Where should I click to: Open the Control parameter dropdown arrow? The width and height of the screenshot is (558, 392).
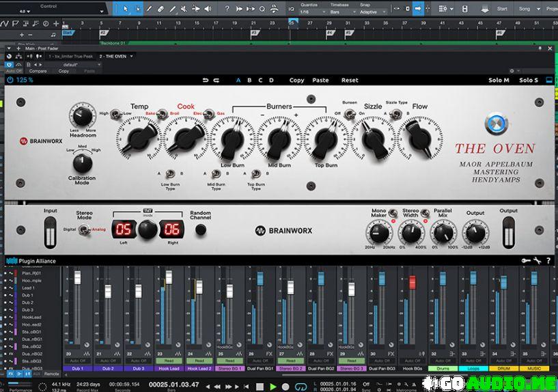click(102, 12)
